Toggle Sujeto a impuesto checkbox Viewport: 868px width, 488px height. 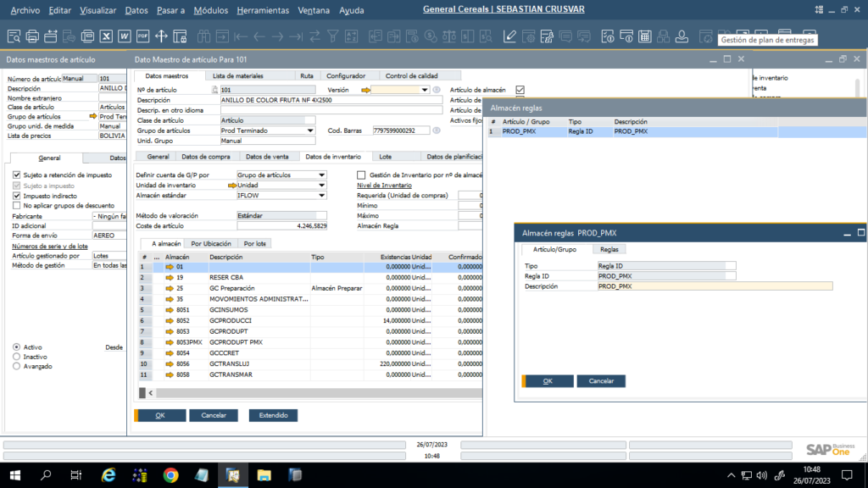coord(17,186)
